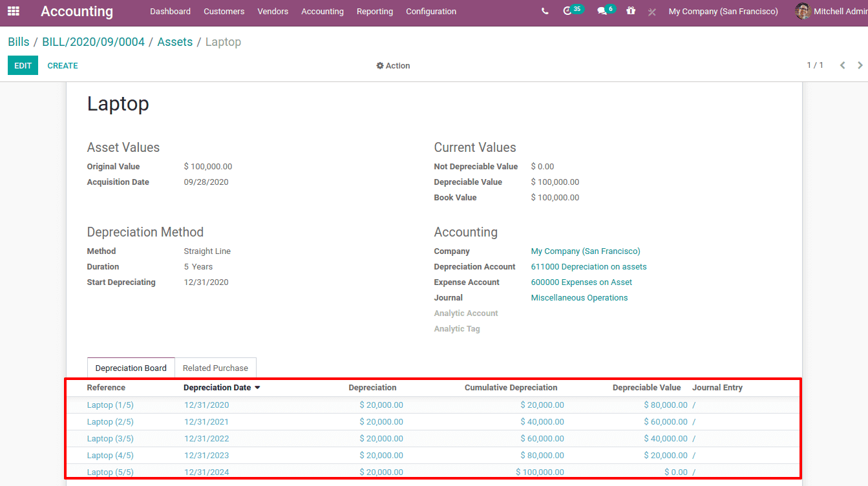This screenshot has height=486, width=868.
Task: Open Laptop (2/5) depreciation line
Action: [x=111, y=422]
